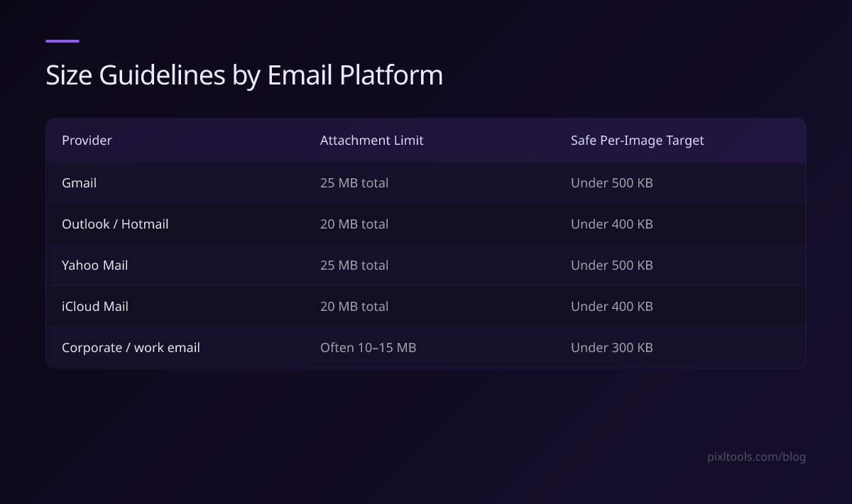Click the "Corporate / work email" cell
The width and height of the screenshot is (852, 504).
coord(131,348)
